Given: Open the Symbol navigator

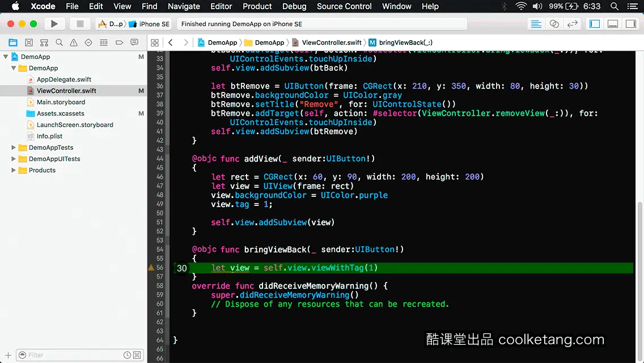Looking at the screenshot, I should 44,43.
